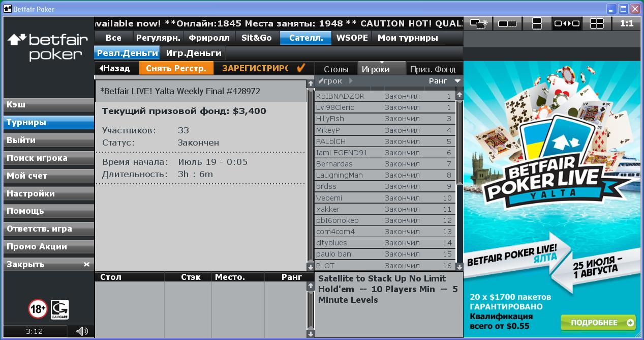Open the WSOPE tab
The height and width of the screenshot is (340, 644).
[352, 38]
